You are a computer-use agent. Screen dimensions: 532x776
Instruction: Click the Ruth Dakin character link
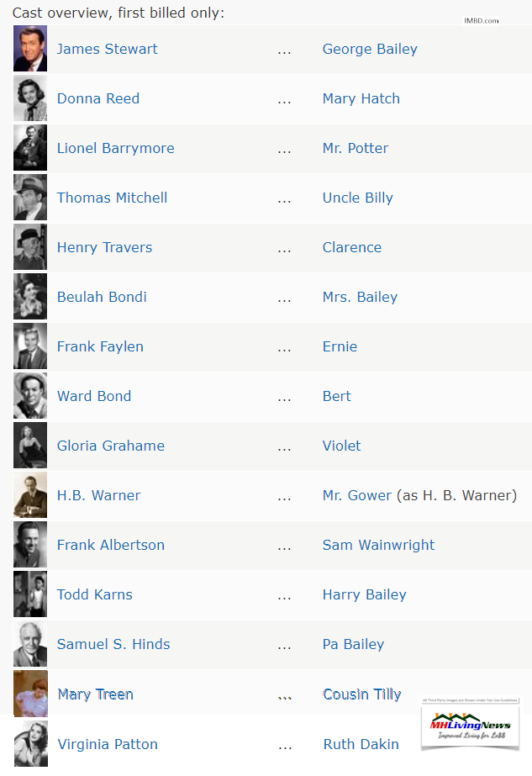[x=361, y=744]
